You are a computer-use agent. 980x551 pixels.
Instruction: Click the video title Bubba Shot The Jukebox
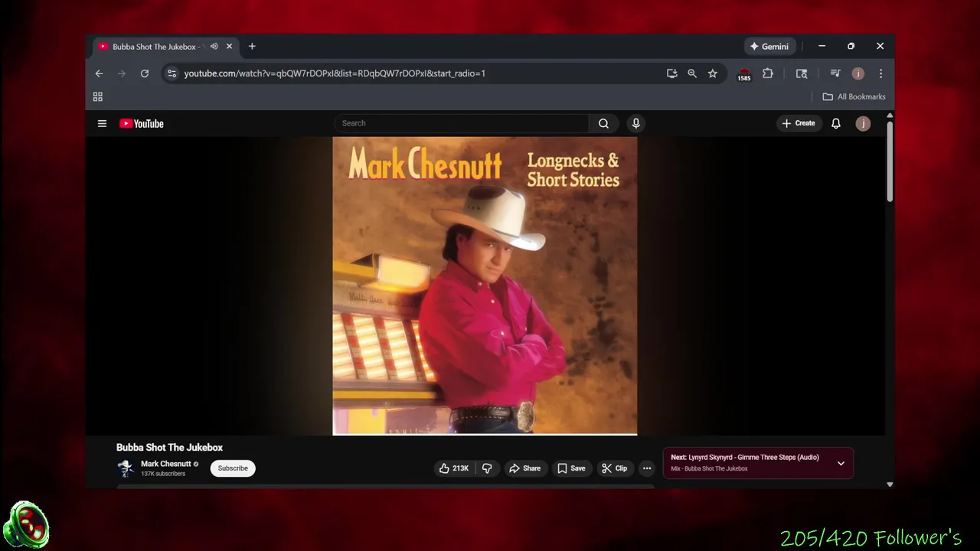pyautogui.click(x=169, y=448)
